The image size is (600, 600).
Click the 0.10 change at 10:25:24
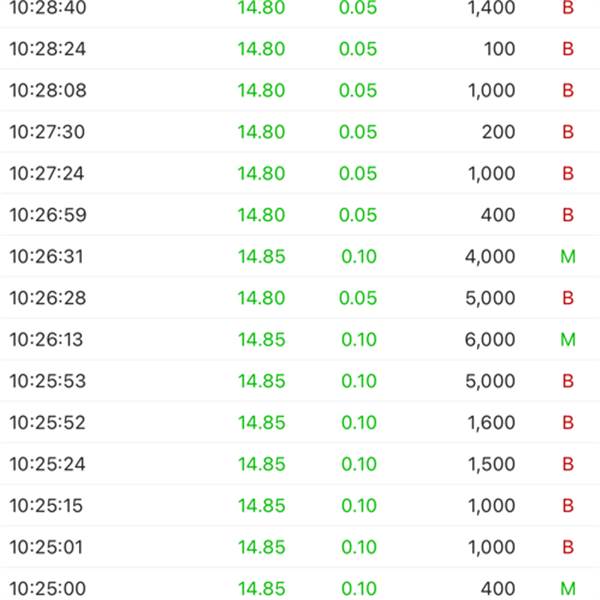[359, 464]
